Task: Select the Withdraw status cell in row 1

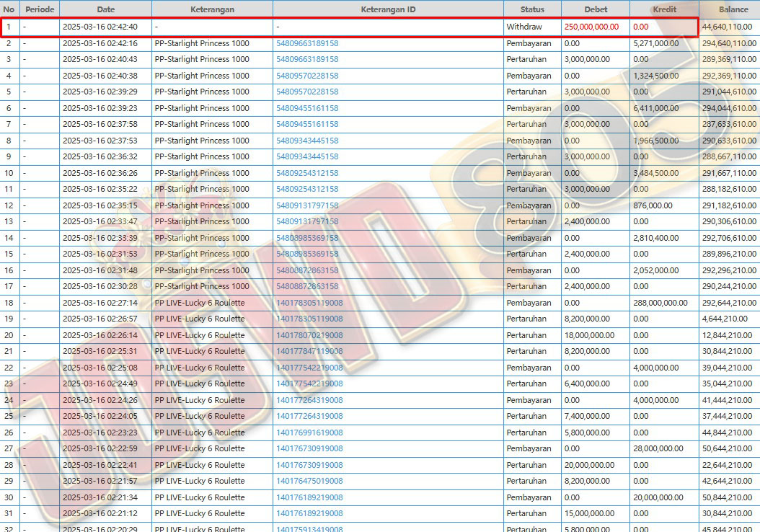Action: (x=524, y=27)
